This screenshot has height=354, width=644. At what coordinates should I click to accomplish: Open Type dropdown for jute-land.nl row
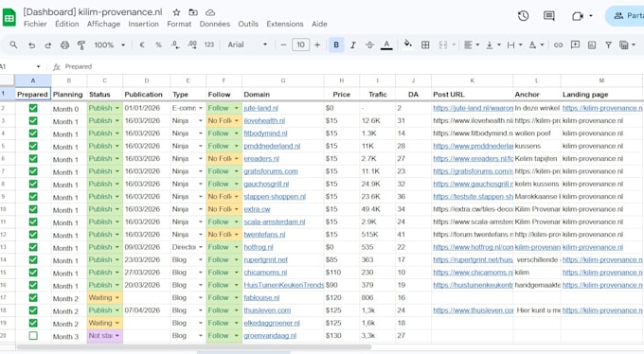pyautogui.click(x=201, y=108)
